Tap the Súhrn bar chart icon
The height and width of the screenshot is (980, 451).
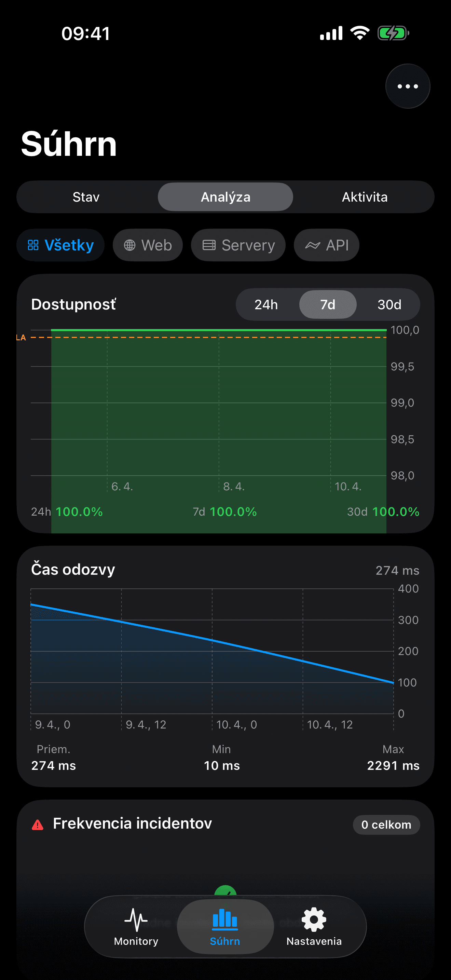tap(225, 919)
